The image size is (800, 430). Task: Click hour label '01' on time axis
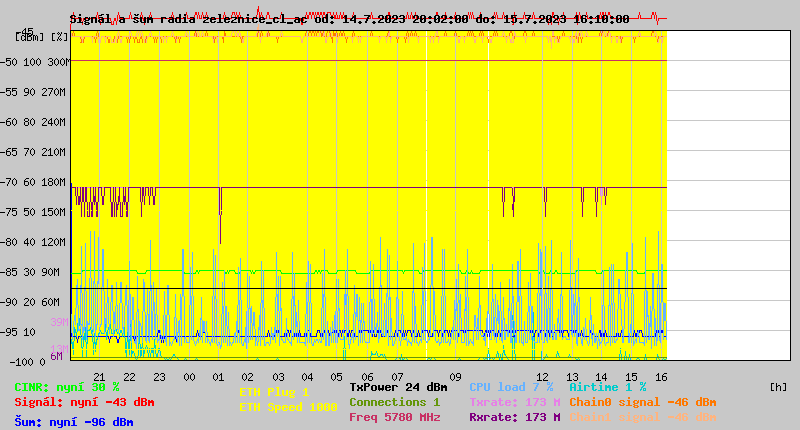click(218, 377)
